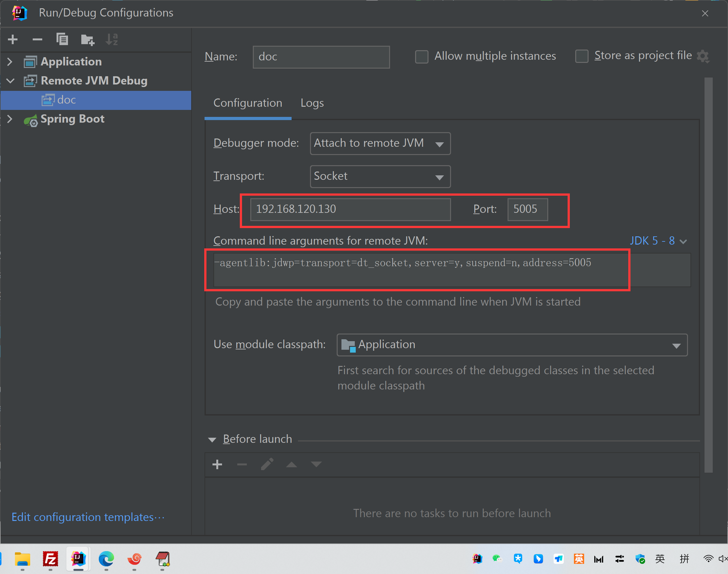Remove the Before launch task
The width and height of the screenshot is (728, 574).
[x=242, y=464]
